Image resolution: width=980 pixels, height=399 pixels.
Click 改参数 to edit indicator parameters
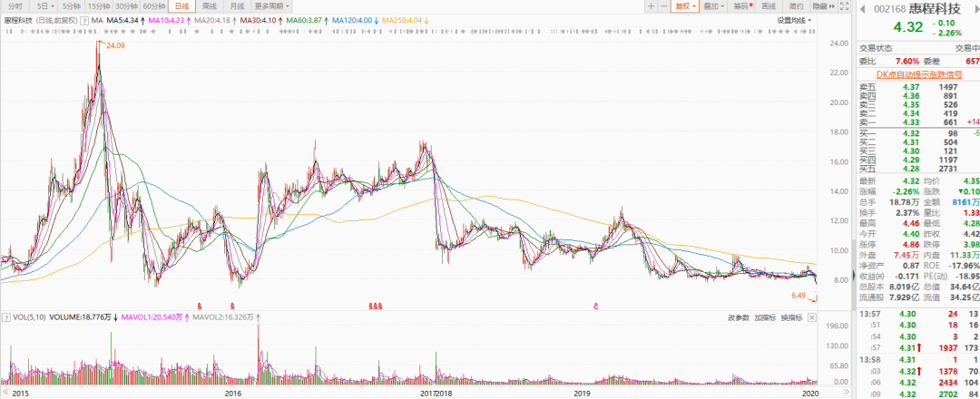point(738,317)
